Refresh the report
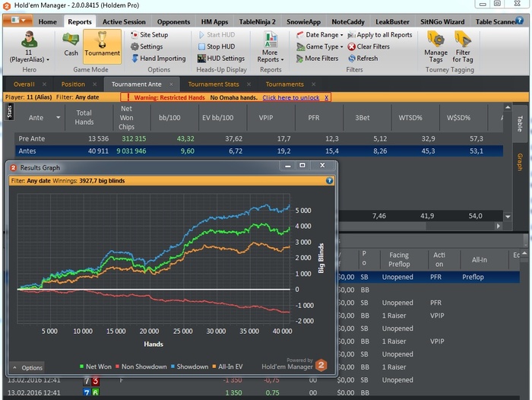The height and width of the screenshot is (400, 532). coord(363,59)
